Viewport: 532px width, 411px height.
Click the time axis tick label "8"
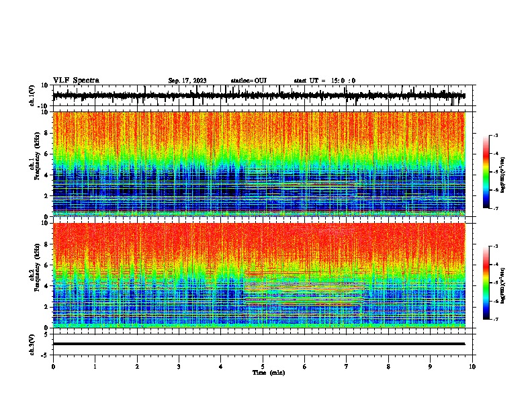388,367
